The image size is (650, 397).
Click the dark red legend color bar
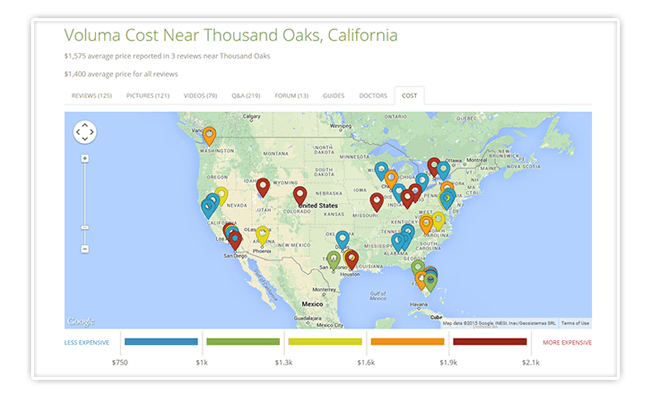(x=490, y=342)
